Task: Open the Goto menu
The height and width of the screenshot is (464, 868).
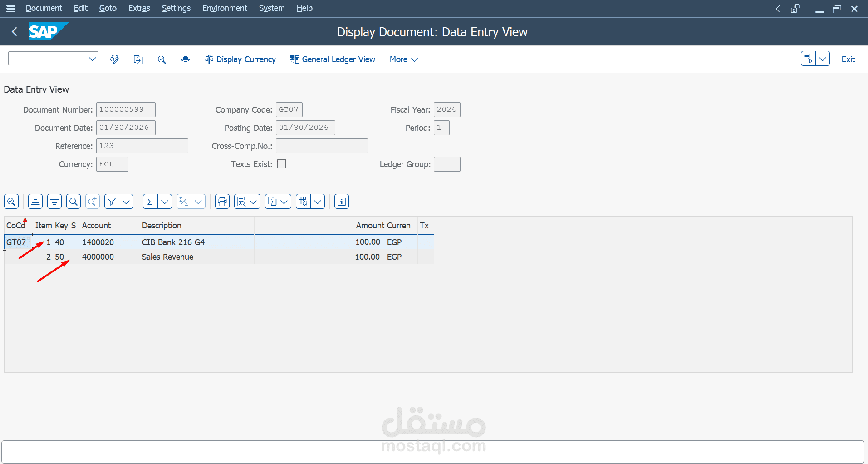Action: click(108, 8)
